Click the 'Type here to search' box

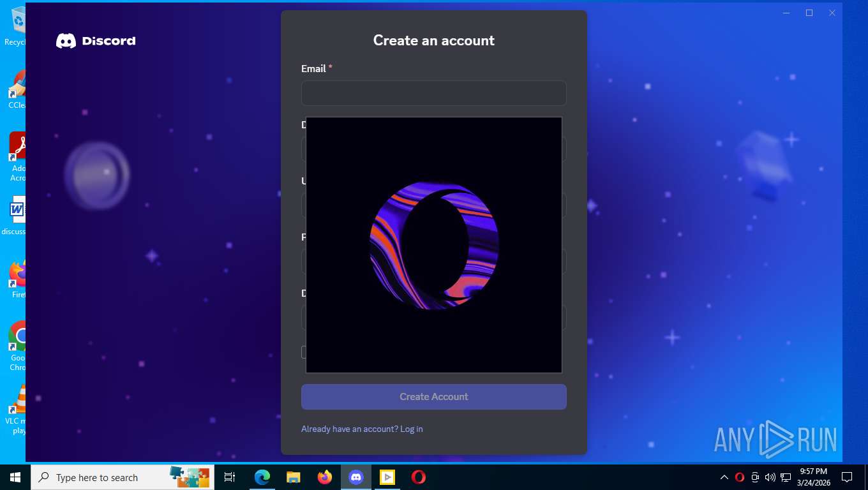click(123, 477)
